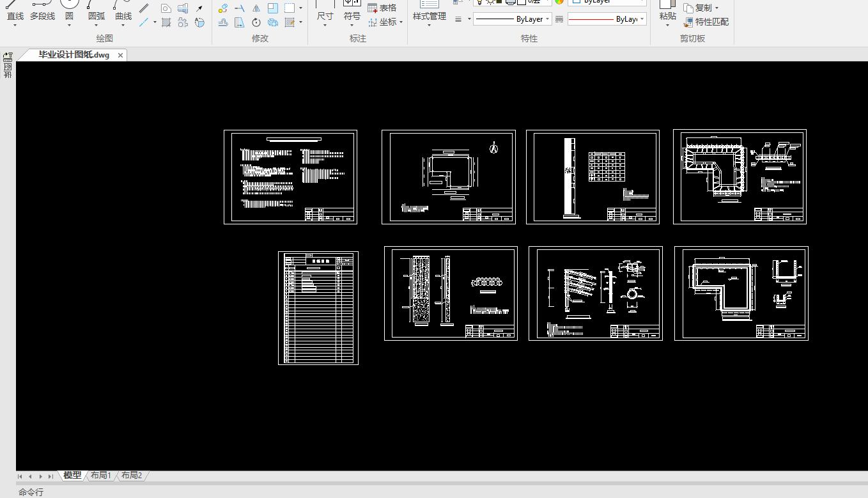This screenshot has width=868, height=498.
Task: Click the mirror tool icon in 修改
Action: point(256,8)
